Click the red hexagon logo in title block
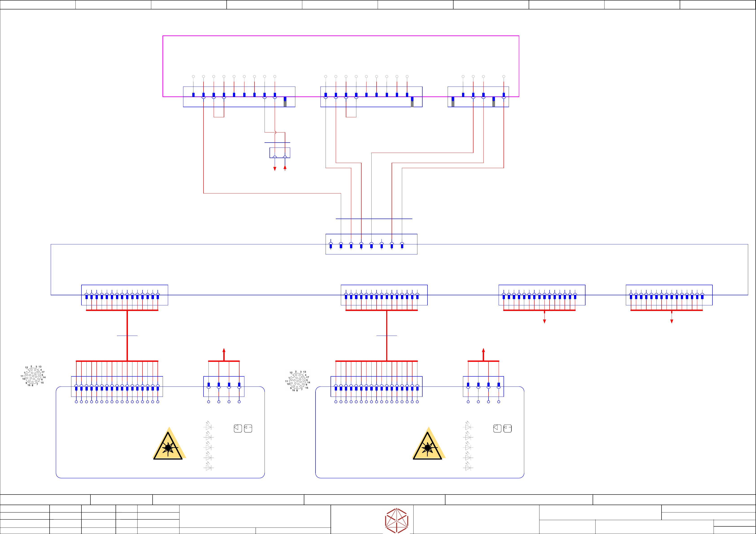Viewport: 756px width, 534px height. (x=397, y=521)
